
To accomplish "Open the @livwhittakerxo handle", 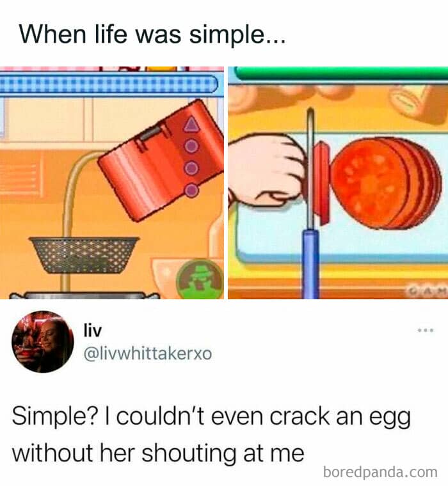I will click(148, 354).
